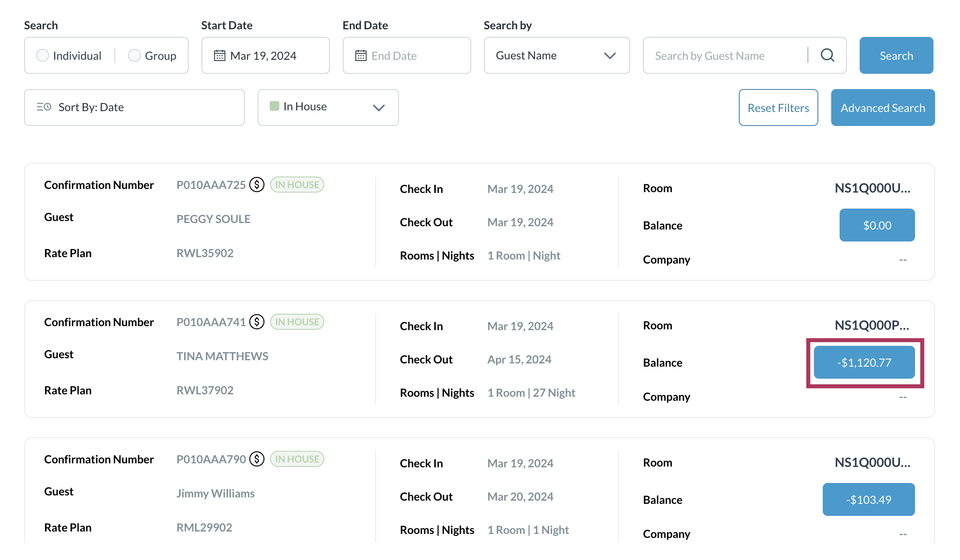Open confirmation number P010AAA790 link
The width and height of the screenshot is (960, 560).
pos(211,459)
